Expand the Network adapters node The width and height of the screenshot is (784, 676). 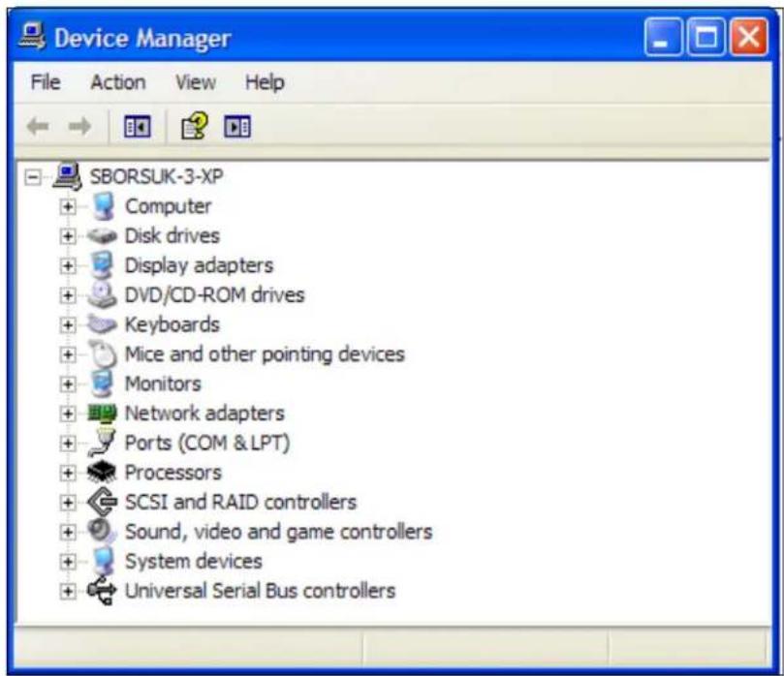pos(68,414)
